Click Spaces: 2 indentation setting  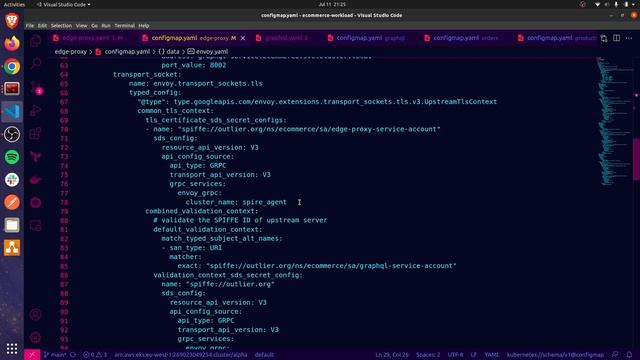428,355
